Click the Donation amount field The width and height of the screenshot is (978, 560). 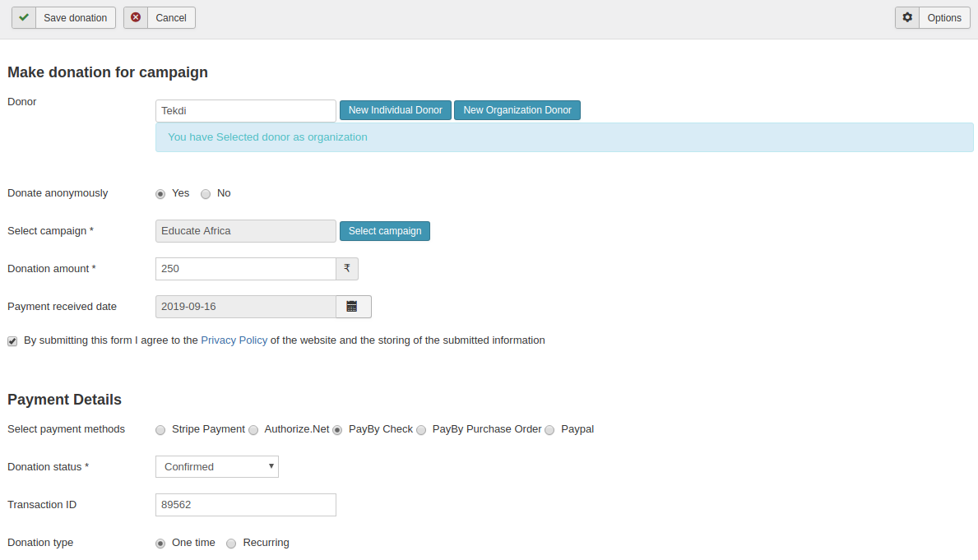coord(245,269)
